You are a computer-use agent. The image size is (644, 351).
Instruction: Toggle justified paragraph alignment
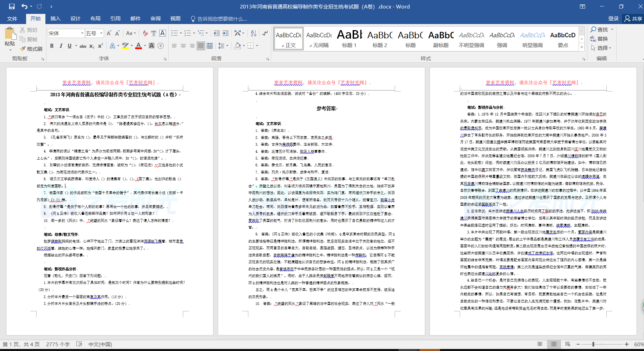201,46
